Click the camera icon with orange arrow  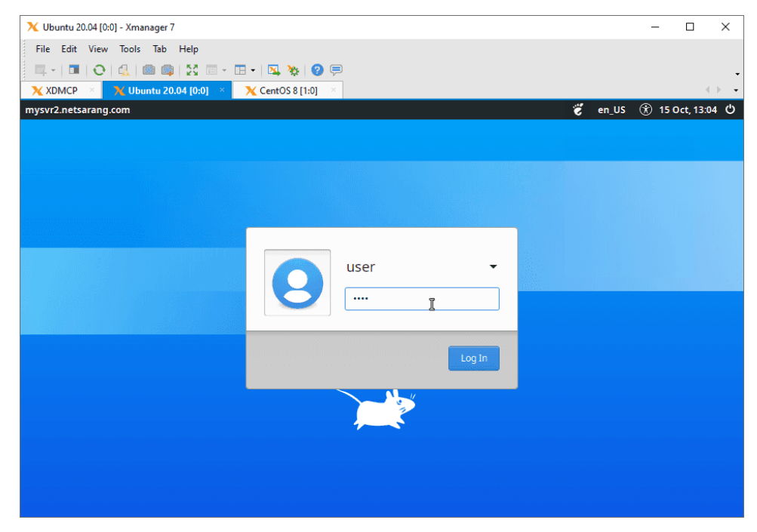(168, 70)
